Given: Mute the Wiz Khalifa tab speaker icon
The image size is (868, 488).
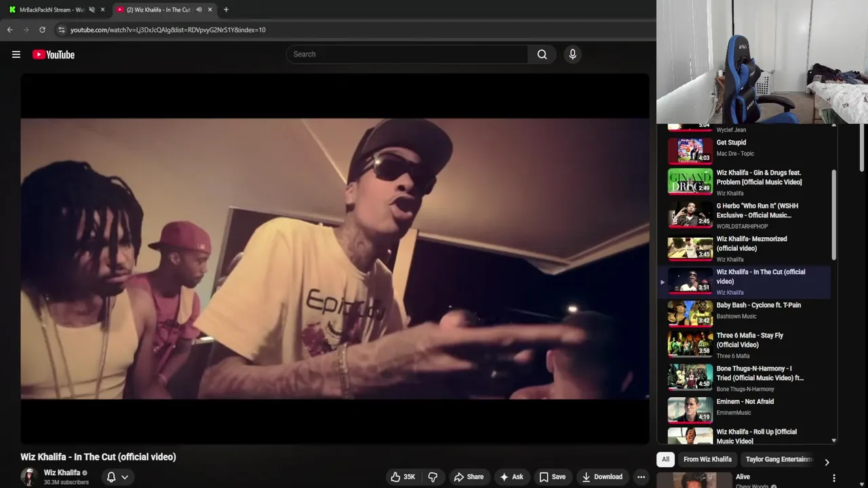Looking at the screenshot, I should tap(199, 9).
